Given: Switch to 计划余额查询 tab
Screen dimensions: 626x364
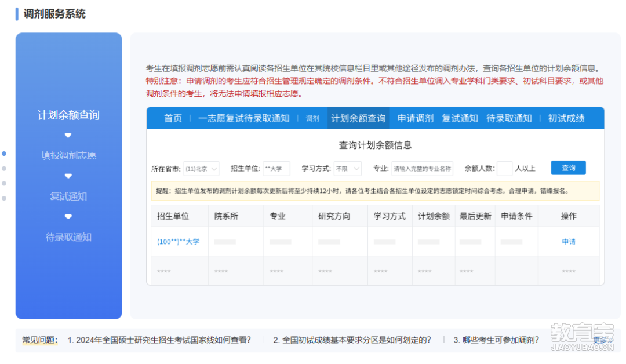Looking at the screenshot, I should [x=358, y=118].
